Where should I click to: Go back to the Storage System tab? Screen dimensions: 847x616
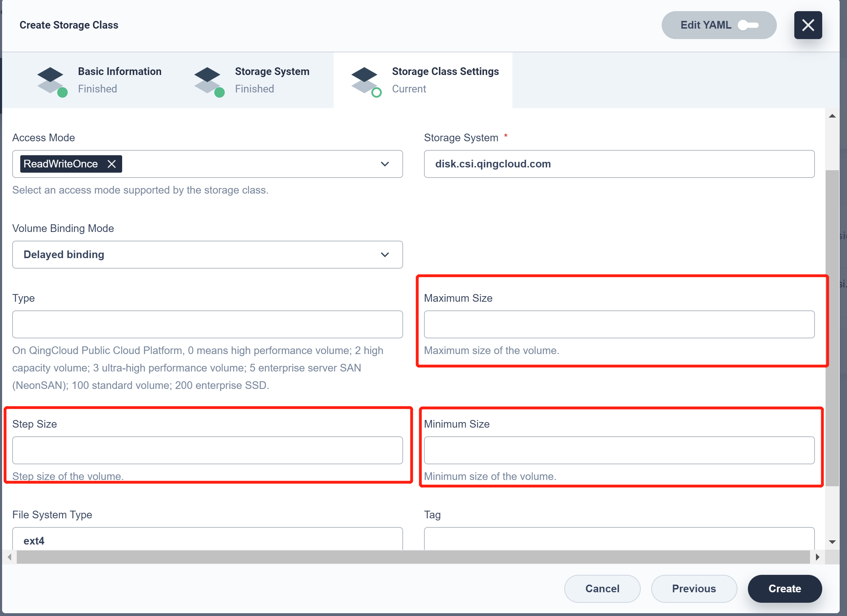click(x=272, y=80)
